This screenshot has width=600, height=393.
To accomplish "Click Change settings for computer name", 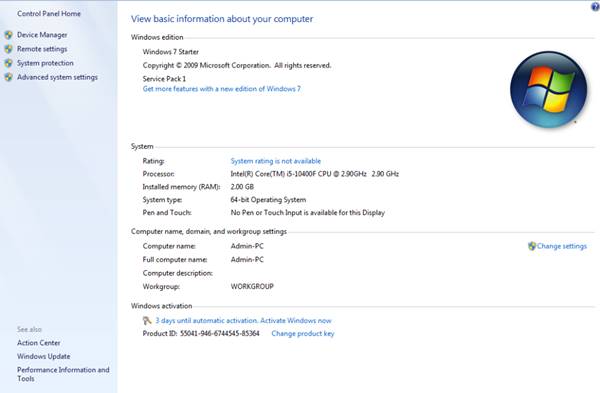I will click(x=561, y=246).
